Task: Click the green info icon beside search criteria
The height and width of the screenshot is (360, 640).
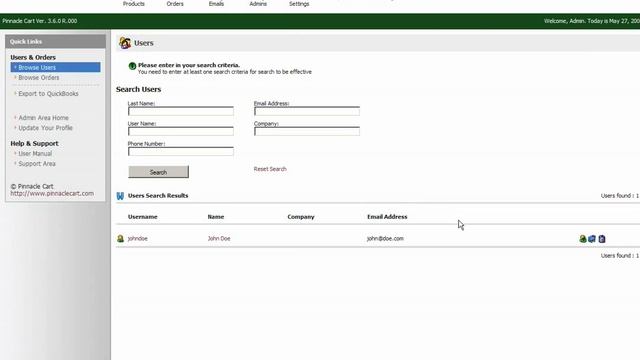Action: (132, 66)
